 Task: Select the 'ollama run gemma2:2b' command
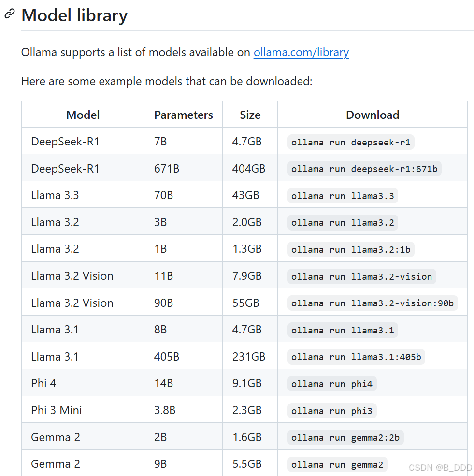[345, 438]
